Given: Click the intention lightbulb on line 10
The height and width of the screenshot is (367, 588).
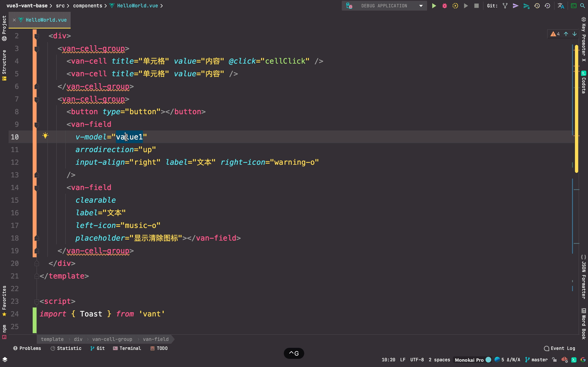Looking at the screenshot, I should (45, 135).
